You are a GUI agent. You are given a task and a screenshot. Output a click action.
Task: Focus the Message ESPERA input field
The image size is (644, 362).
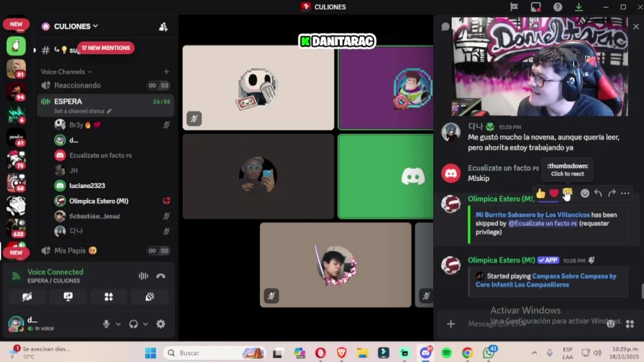(533, 324)
